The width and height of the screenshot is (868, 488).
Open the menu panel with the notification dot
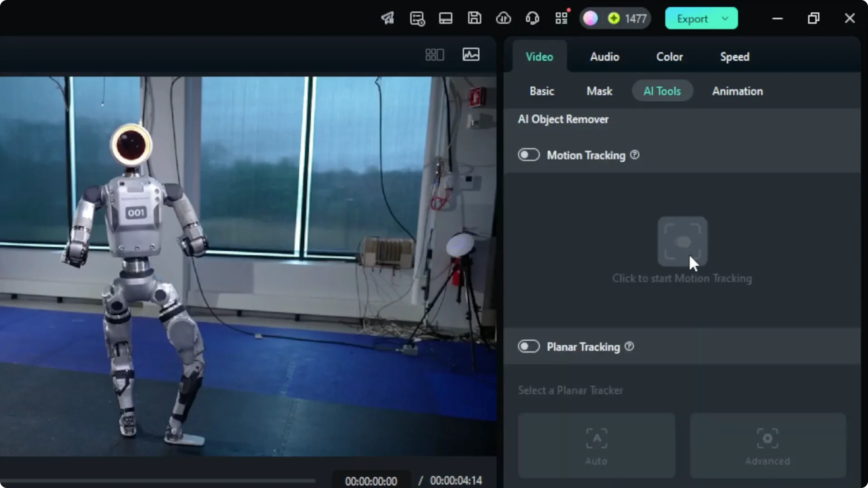pyautogui.click(x=561, y=18)
